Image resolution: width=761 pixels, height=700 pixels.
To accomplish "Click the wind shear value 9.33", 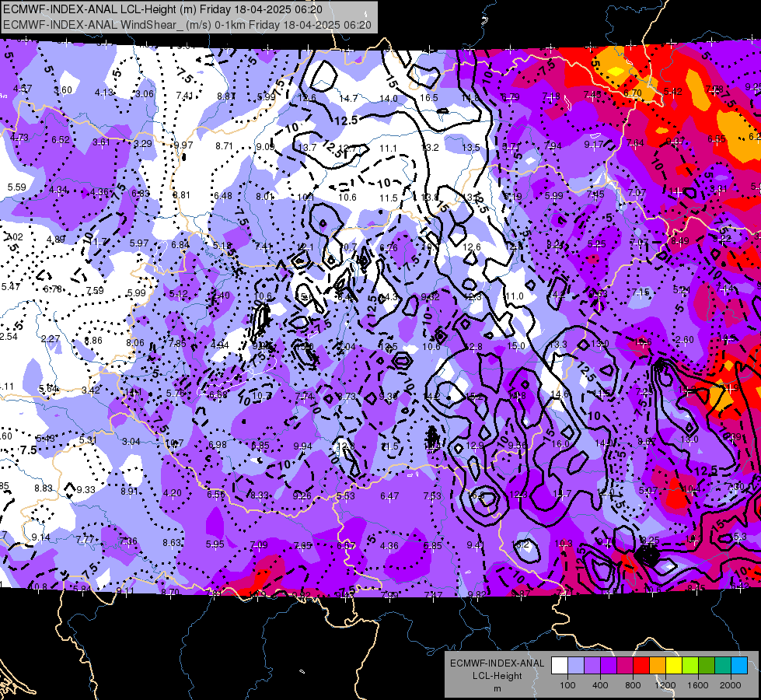I will click(x=86, y=490).
